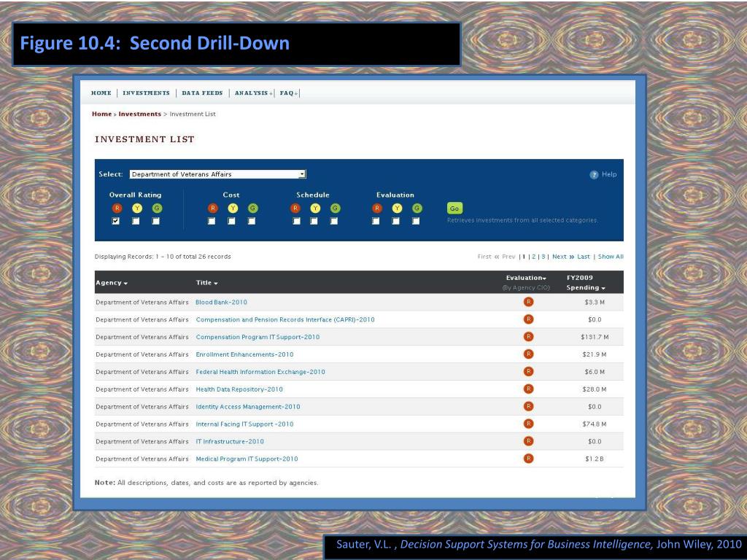Open the Home menu item
This screenshot has height=560, width=747.
[x=101, y=93]
